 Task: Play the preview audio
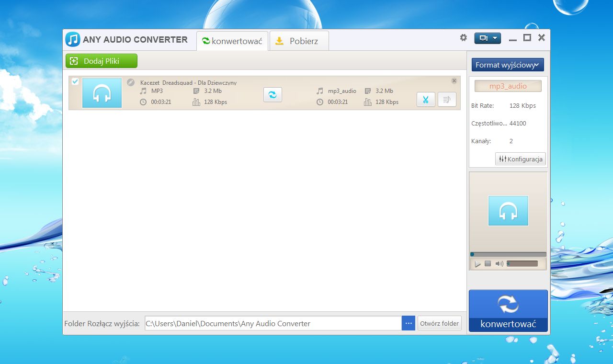click(477, 264)
